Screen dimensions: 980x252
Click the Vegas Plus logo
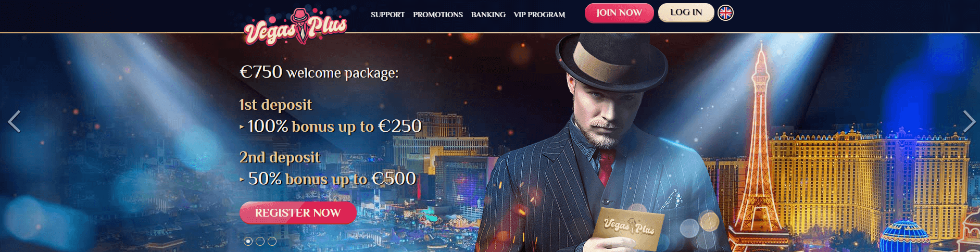click(x=295, y=26)
